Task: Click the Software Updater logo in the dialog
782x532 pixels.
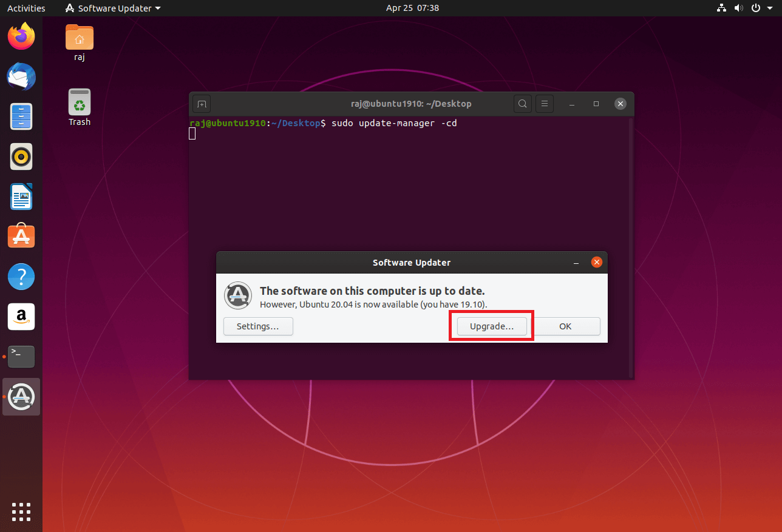Action: click(x=238, y=296)
